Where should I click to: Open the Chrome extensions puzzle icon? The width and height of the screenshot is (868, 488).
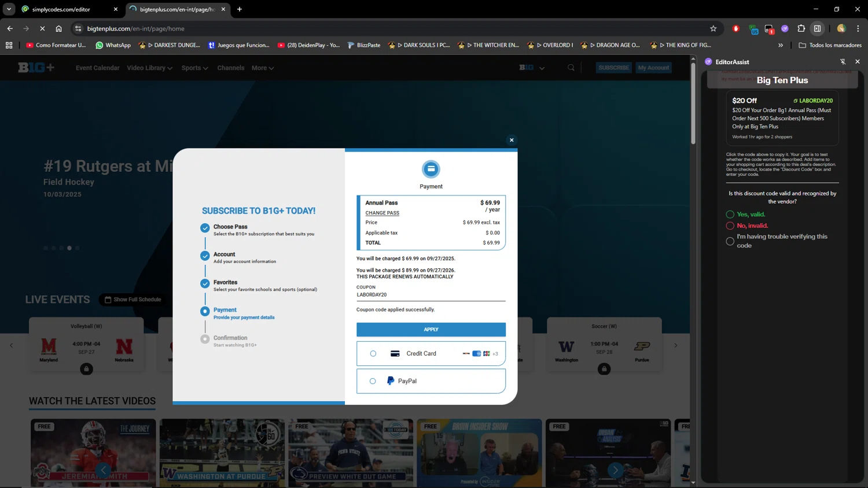(801, 28)
